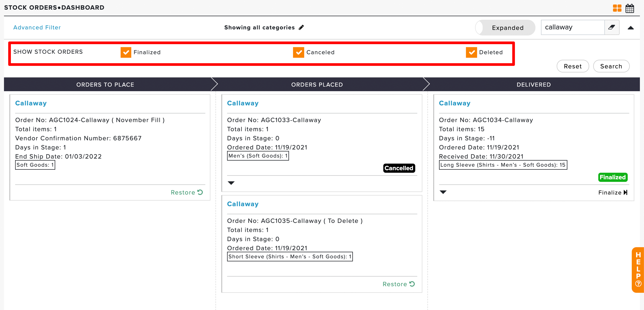644x310 pixels.
Task: Click Total items: 15 on AGC1034
Action: pos(462,129)
